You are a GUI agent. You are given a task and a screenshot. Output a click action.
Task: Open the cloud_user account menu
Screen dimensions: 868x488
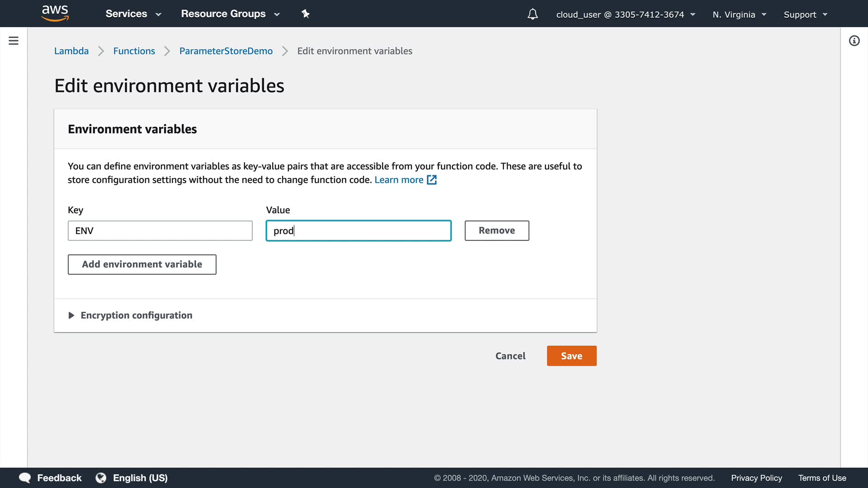[x=625, y=14]
